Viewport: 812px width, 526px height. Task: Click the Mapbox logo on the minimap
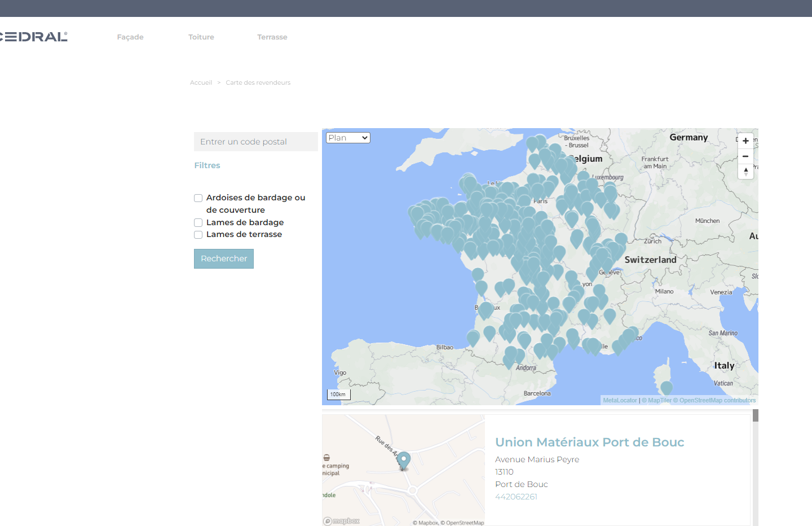pos(342,521)
